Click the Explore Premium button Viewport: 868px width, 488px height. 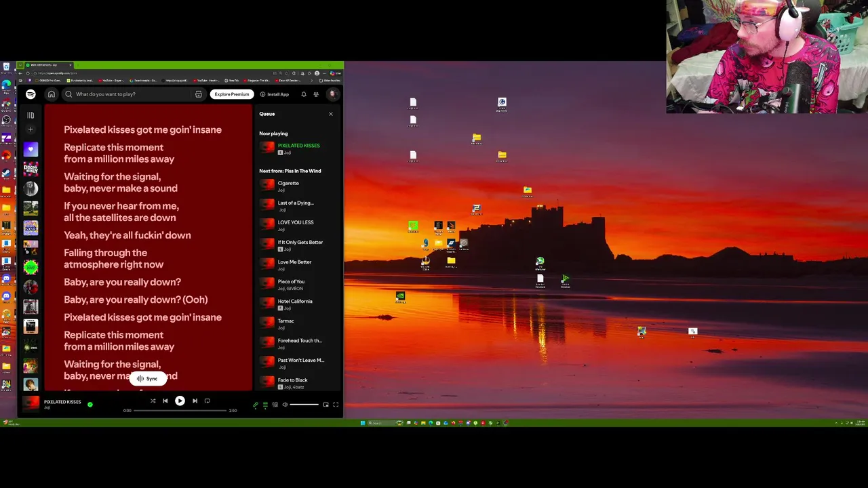(232, 94)
